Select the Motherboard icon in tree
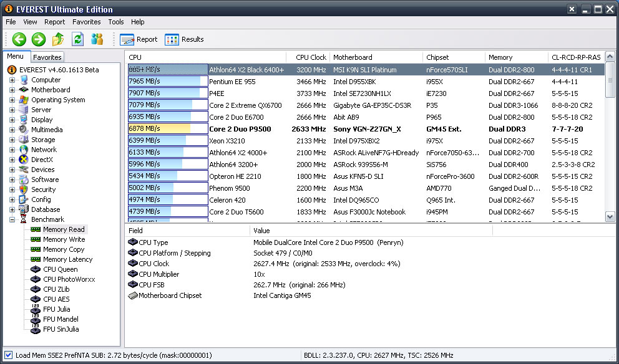 (x=23, y=90)
